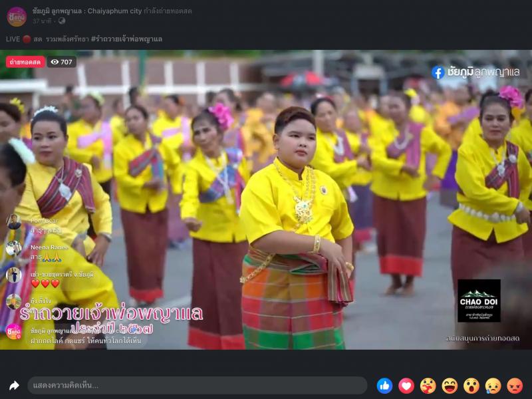Select the Sad crying reaction

pos(493,386)
